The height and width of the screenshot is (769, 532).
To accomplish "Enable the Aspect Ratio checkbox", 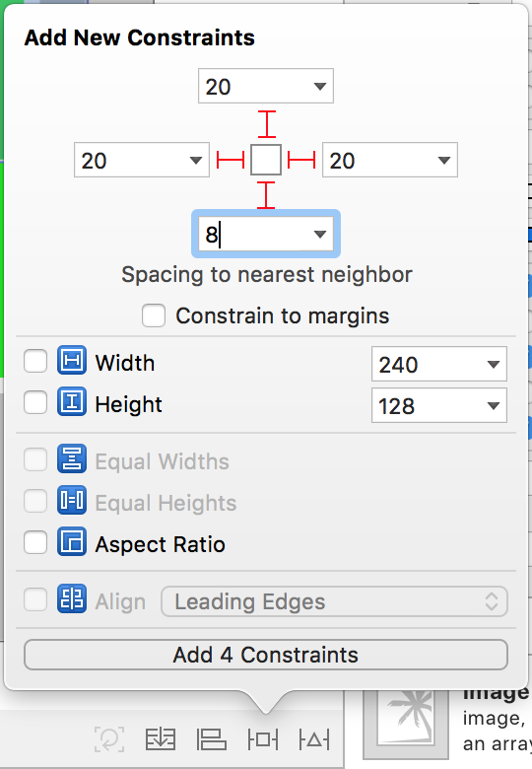I will pyautogui.click(x=35, y=543).
